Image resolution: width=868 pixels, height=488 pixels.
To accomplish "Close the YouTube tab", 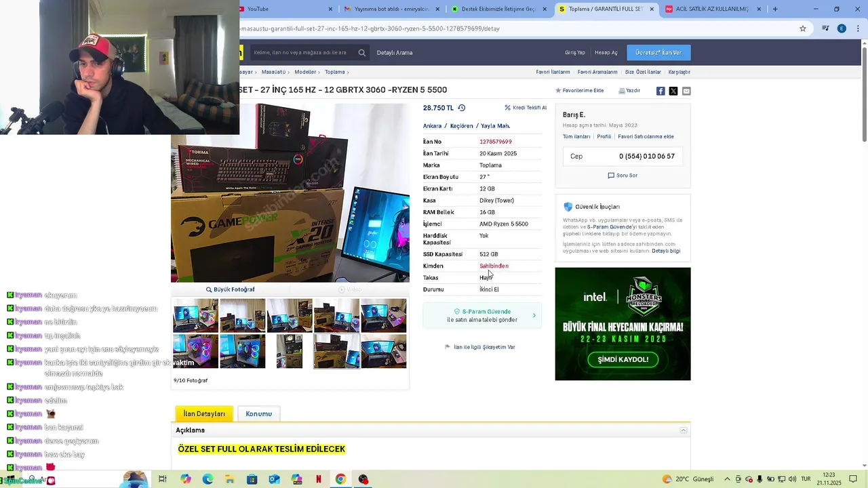I will pos(331,9).
